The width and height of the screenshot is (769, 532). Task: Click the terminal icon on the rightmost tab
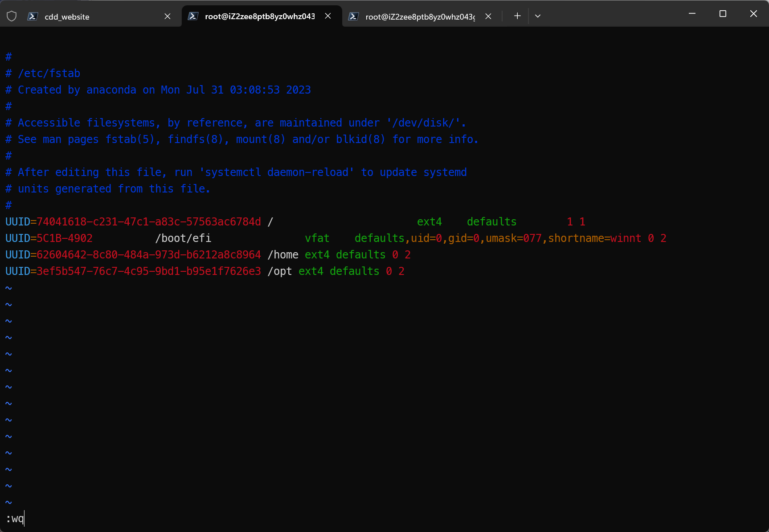tap(353, 16)
